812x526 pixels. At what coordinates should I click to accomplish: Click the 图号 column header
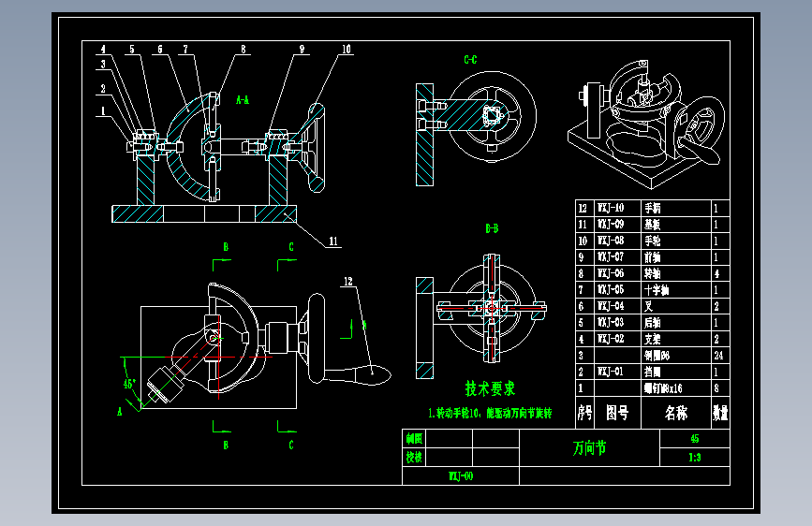point(617,413)
